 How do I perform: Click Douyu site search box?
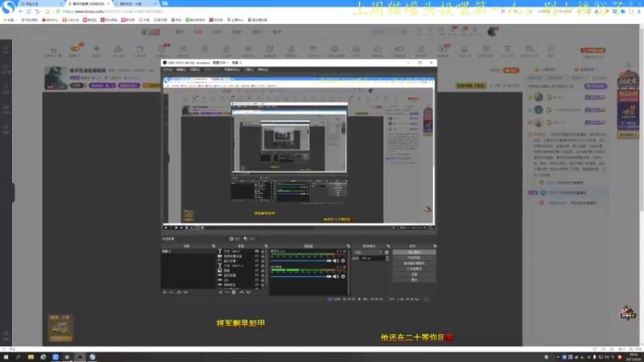pos(388,31)
